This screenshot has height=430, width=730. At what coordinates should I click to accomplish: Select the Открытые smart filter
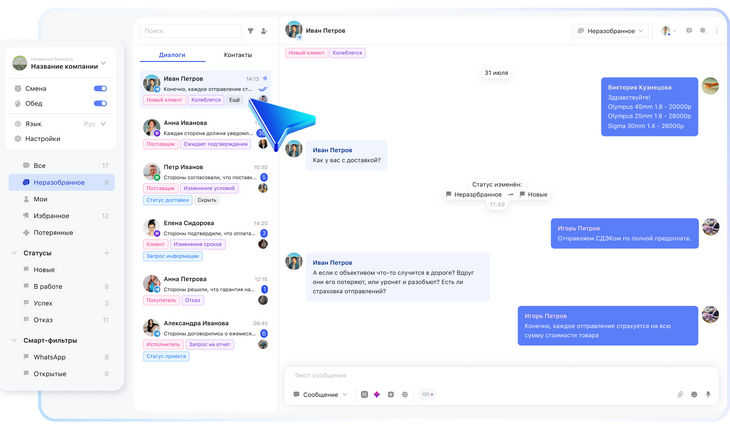61,374
